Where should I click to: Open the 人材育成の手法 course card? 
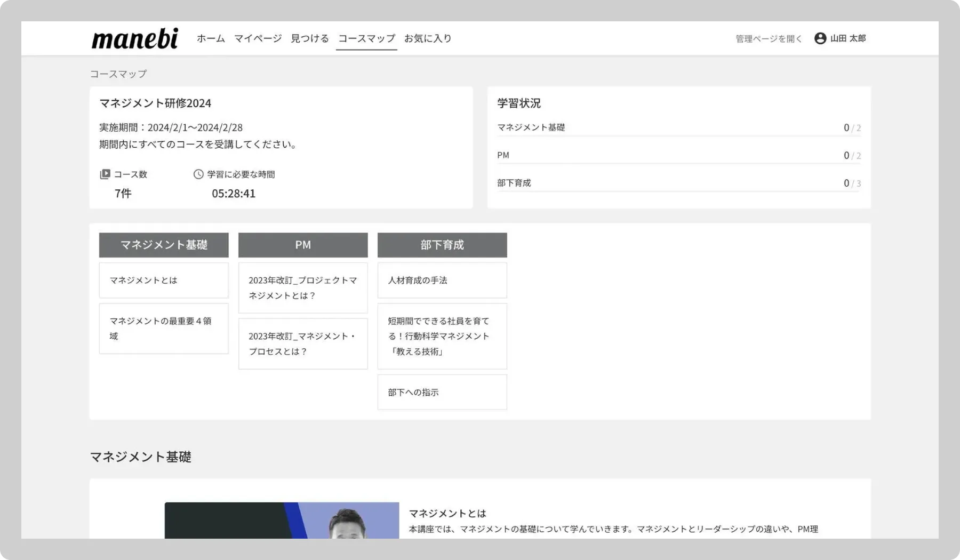[442, 281]
